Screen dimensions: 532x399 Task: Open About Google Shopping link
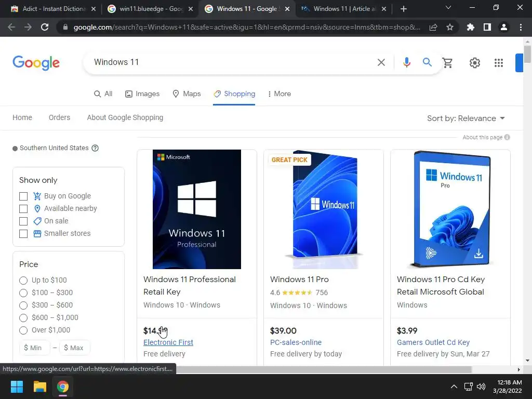[125, 117]
